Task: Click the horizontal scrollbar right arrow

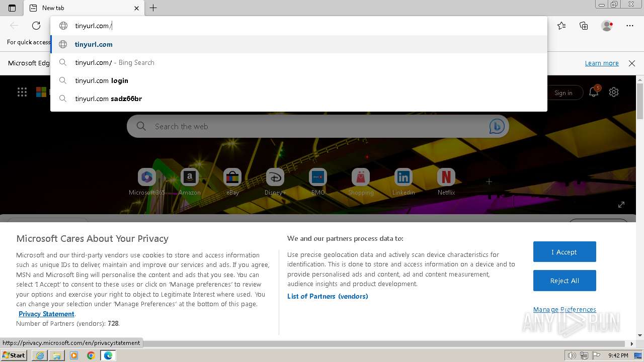Action: pyautogui.click(x=632, y=344)
